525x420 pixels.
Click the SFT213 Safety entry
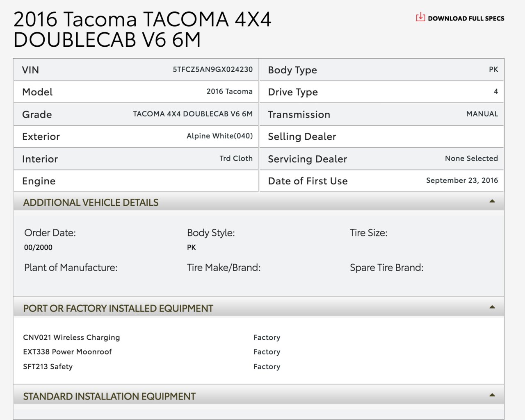click(48, 367)
